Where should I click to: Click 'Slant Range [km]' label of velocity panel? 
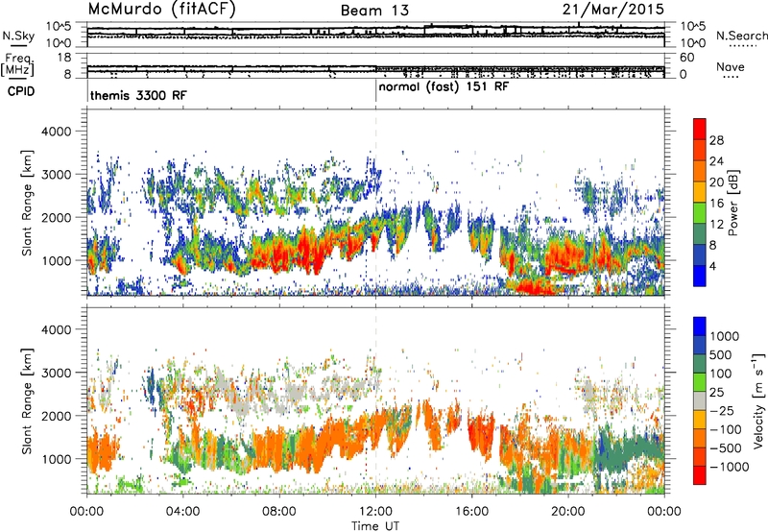(27, 400)
